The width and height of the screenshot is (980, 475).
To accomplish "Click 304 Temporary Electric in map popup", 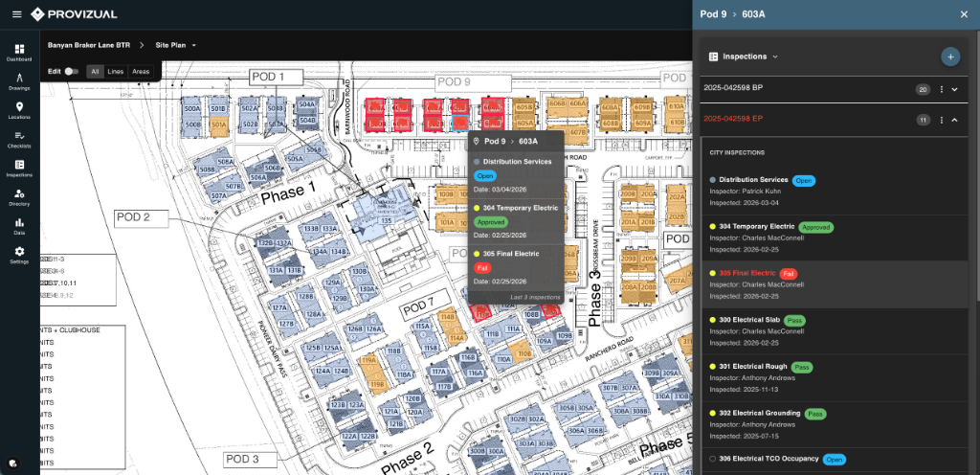I will click(520, 208).
